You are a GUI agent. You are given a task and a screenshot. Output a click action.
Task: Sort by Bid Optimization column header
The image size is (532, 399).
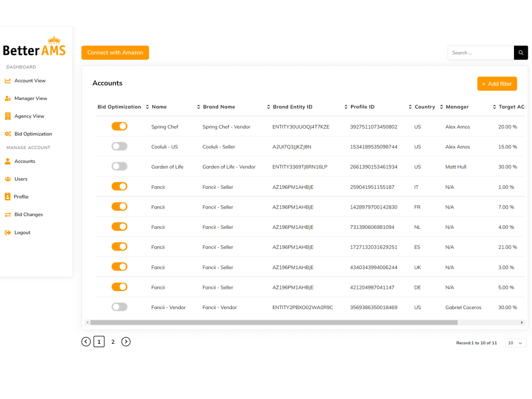tap(119, 107)
